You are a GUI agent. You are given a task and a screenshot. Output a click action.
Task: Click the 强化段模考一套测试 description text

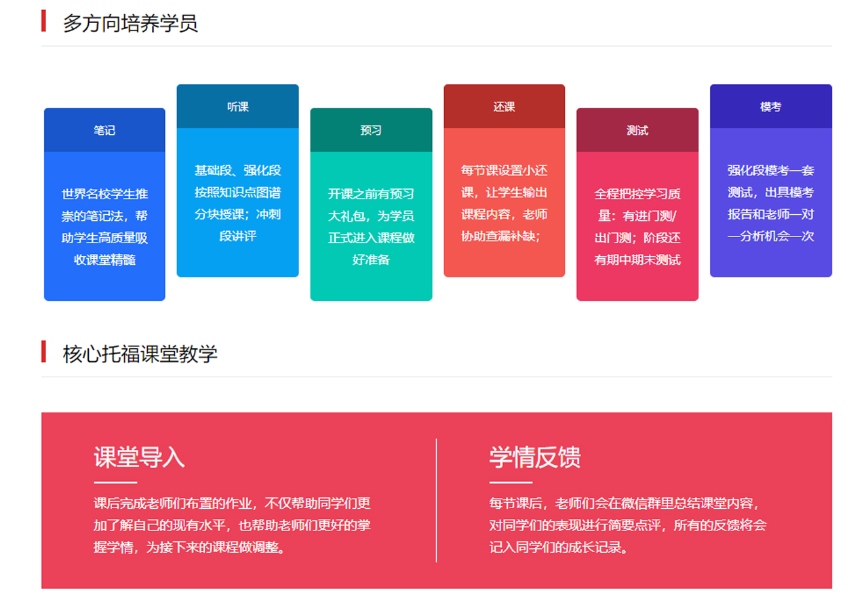(771, 203)
